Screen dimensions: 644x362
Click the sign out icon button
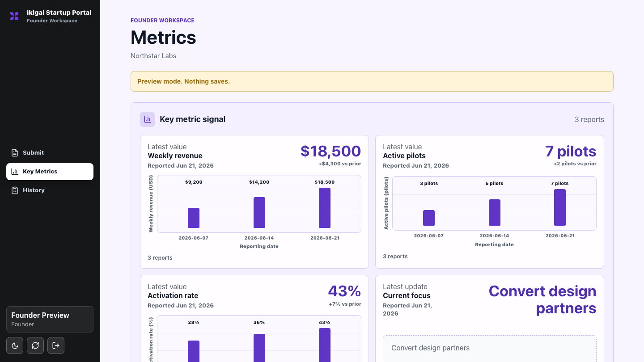[56, 345]
